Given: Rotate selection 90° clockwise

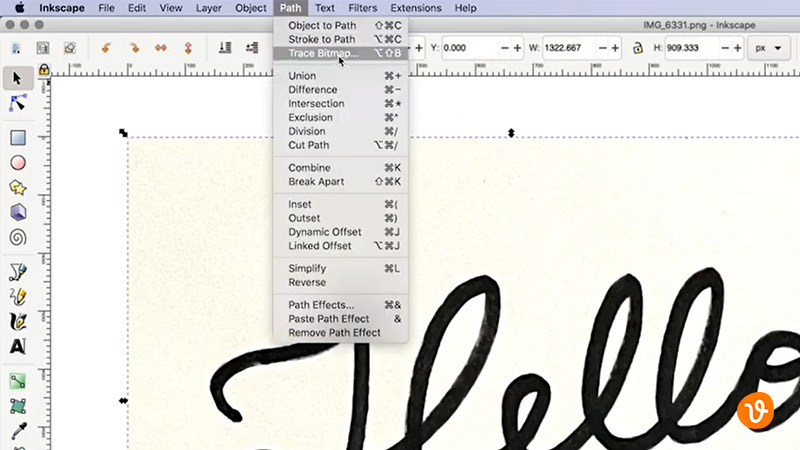Looking at the screenshot, I should tap(134, 48).
